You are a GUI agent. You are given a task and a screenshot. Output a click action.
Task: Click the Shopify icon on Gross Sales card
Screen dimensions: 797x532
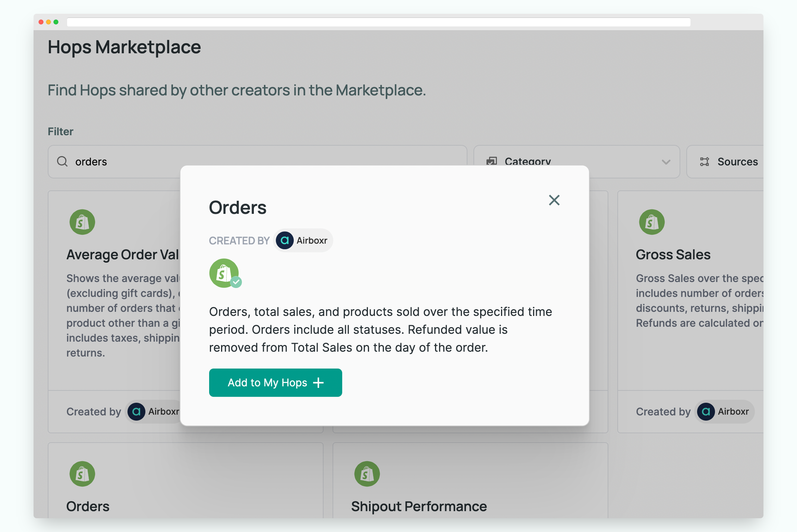point(652,222)
